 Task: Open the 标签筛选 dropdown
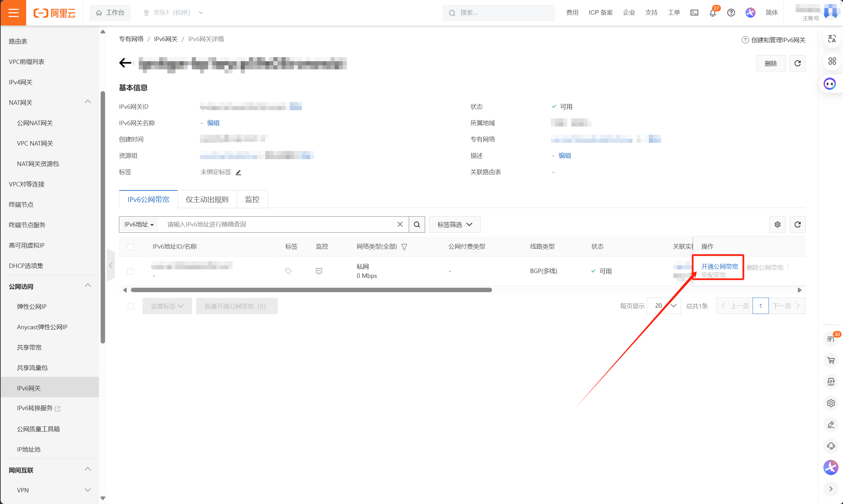pyautogui.click(x=455, y=224)
